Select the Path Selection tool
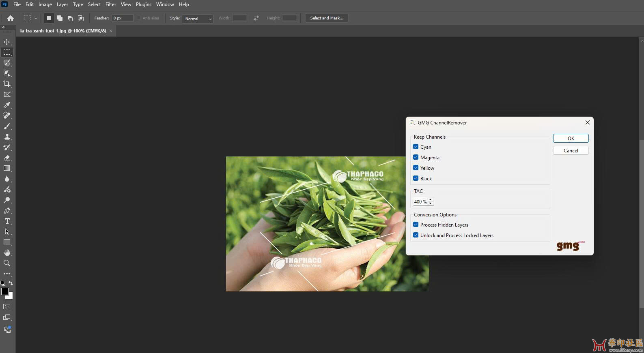The height and width of the screenshot is (353, 644). (7, 231)
